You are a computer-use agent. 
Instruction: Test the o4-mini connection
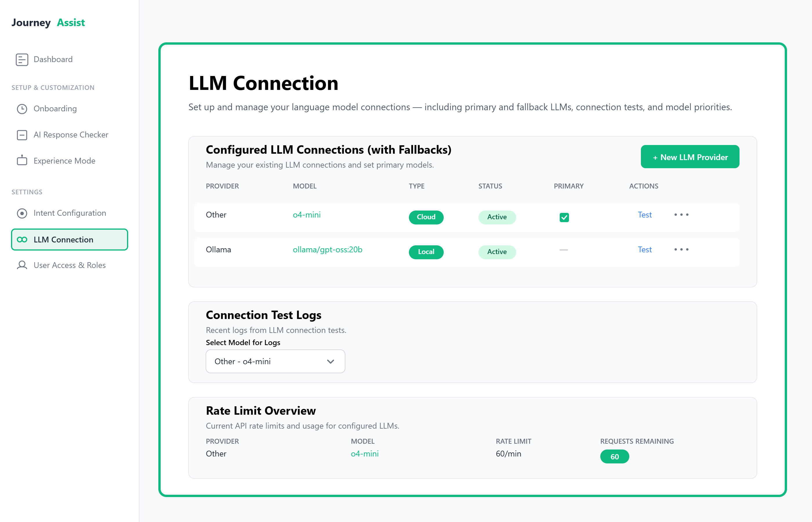click(644, 215)
